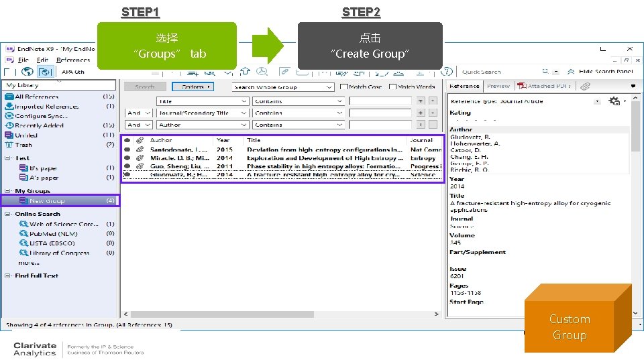Click the Open Link toolbar icon
This screenshot has height=362, width=644.
tap(284, 72)
